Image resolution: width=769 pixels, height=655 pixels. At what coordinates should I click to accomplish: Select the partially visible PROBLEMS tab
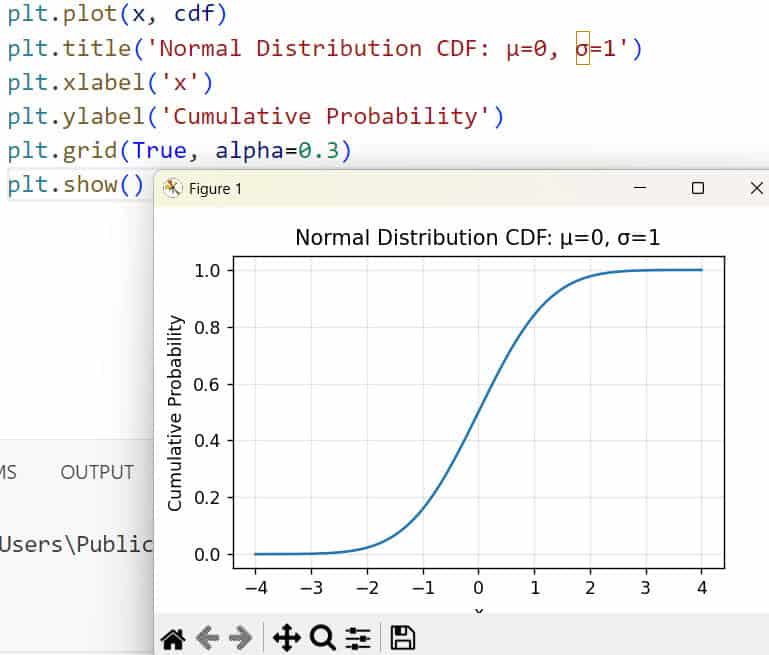(8, 473)
